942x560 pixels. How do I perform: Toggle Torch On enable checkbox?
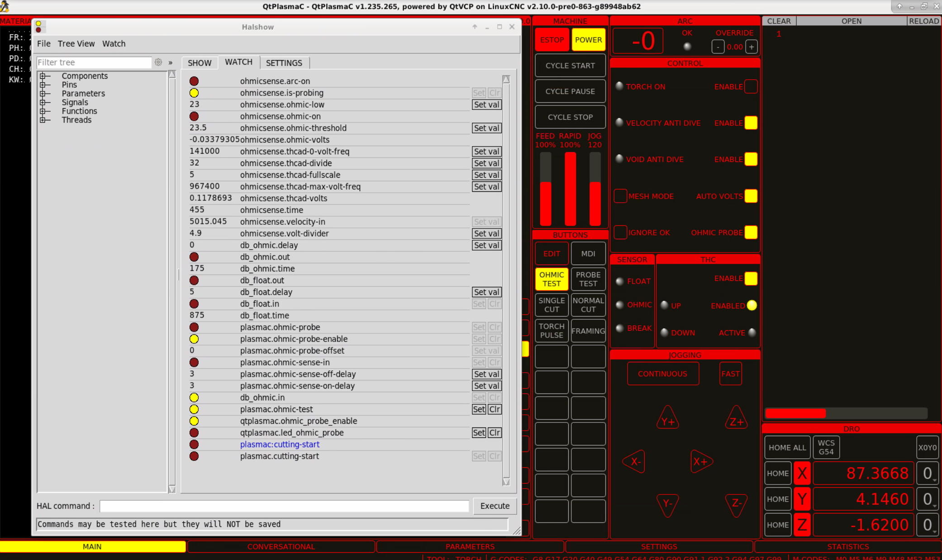(x=751, y=86)
